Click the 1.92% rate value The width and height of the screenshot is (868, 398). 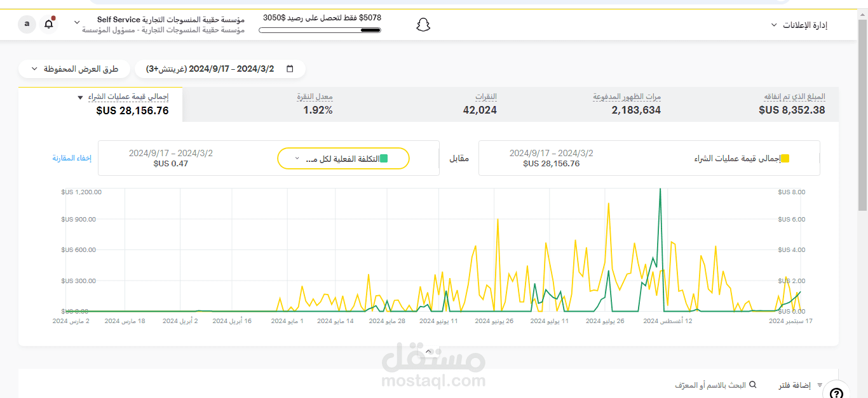click(318, 110)
